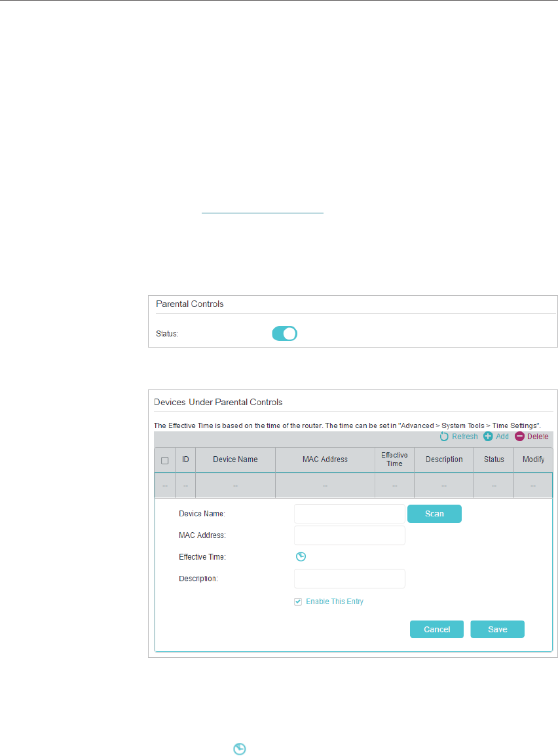The image size is (558, 756).
Task: Click the Modify column header
Action: pyautogui.click(x=533, y=459)
